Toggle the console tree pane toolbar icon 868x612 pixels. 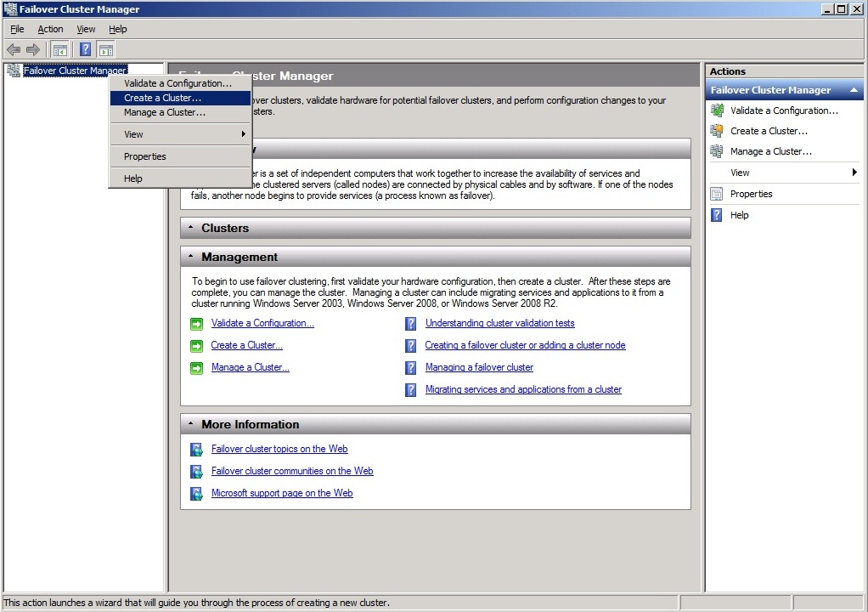(x=59, y=50)
